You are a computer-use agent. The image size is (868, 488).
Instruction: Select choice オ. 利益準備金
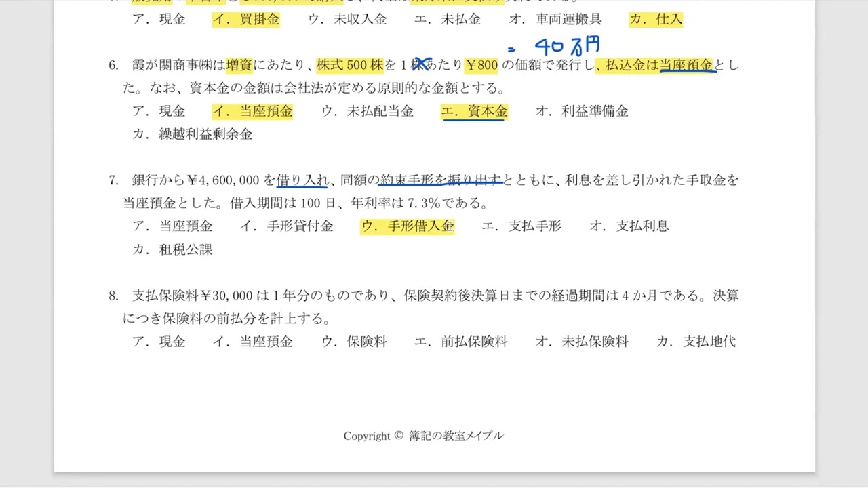point(582,111)
